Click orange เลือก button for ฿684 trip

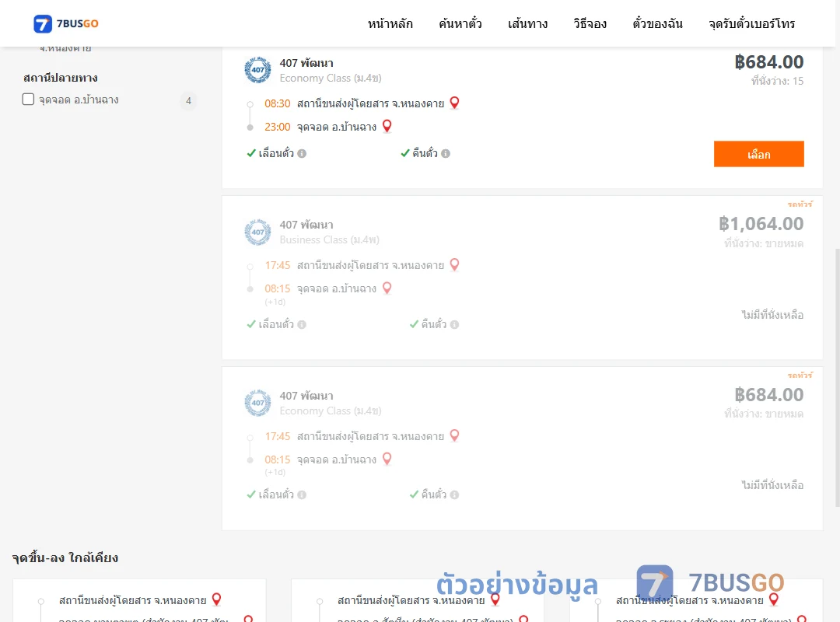[758, 154]
